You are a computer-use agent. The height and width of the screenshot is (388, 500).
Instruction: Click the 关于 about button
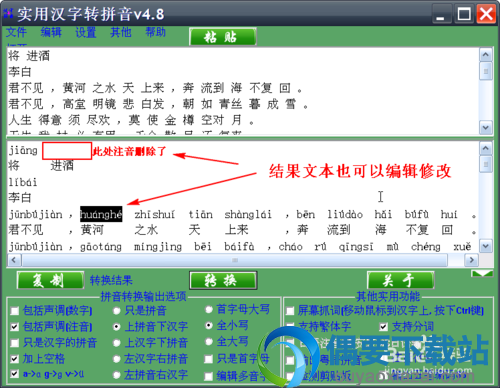(401, 280)
